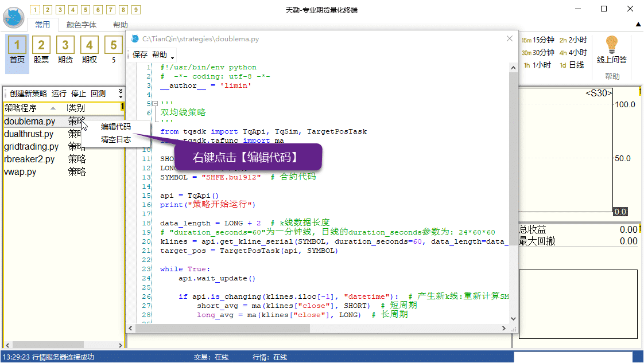The image size is (644, 363).
Task: Switch to the 颜色字体 ribbon tab
Action: tap(81, 25)
